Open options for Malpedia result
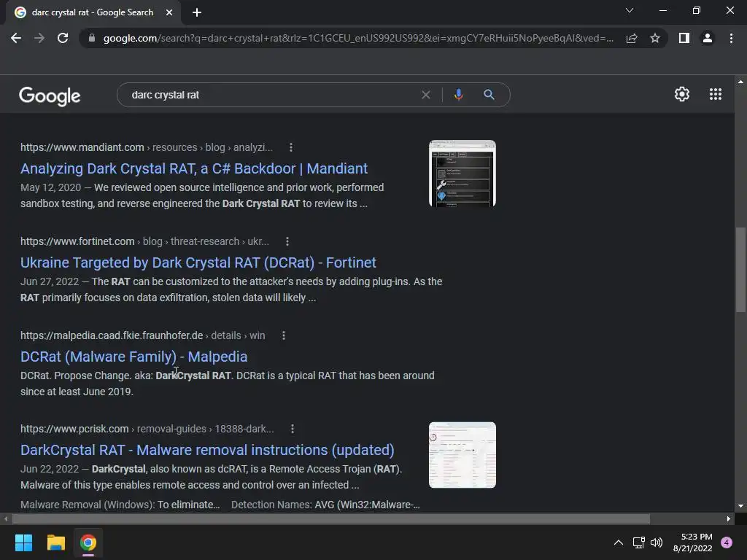This screenshot has height=560, width=747. pyautogui.click(x=284, y=335)
